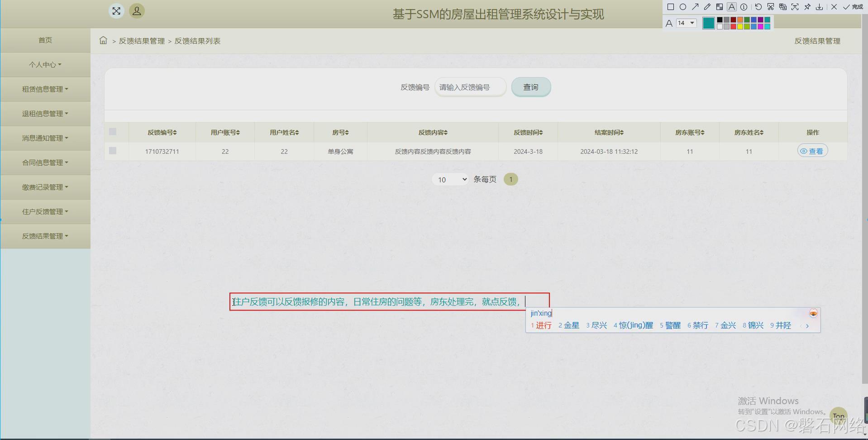Choose IME candidate 进行
868x440 pixels.
pyautogui.click(x=541, y=325)
